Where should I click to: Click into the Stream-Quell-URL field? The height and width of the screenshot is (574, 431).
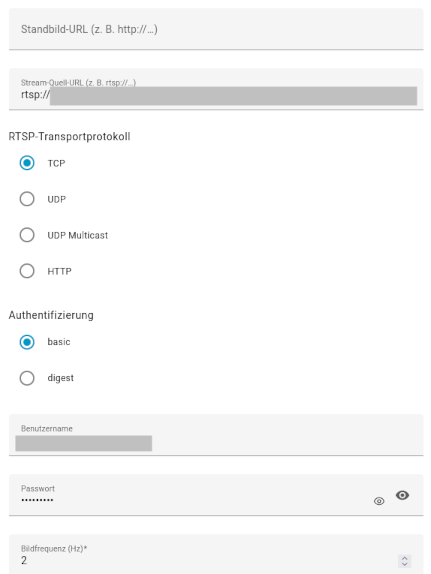(216, 89)
